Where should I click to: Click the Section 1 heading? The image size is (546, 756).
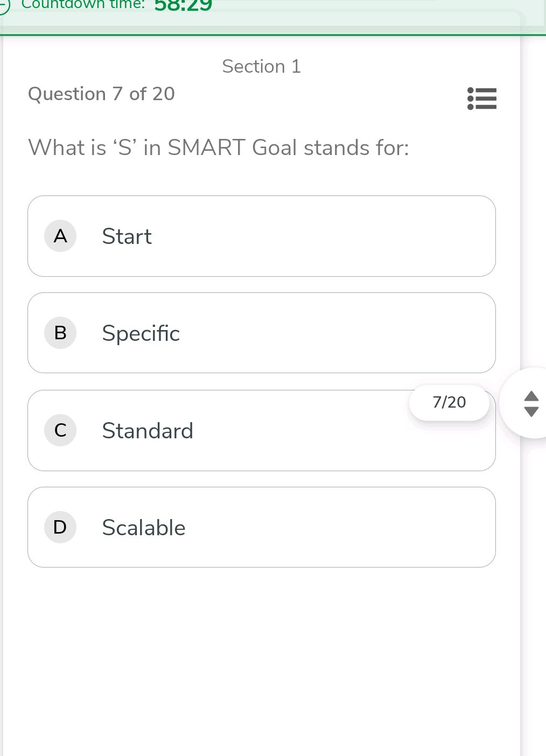coord(261,66)
